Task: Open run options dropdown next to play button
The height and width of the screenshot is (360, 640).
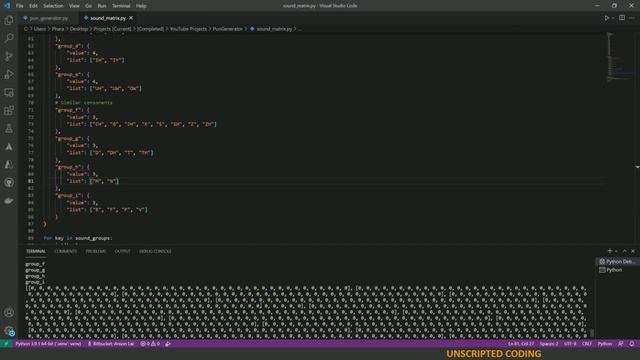Action: 613,18
